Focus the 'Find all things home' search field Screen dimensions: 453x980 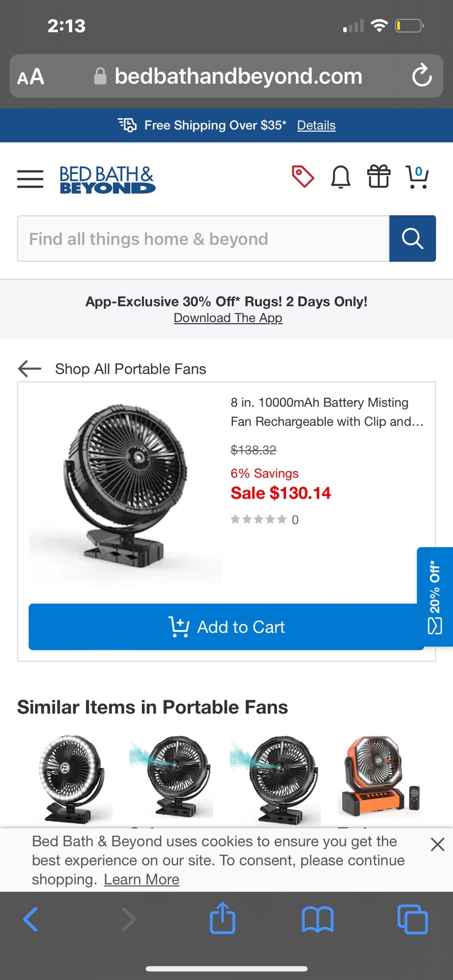click(x=203, y=239)
